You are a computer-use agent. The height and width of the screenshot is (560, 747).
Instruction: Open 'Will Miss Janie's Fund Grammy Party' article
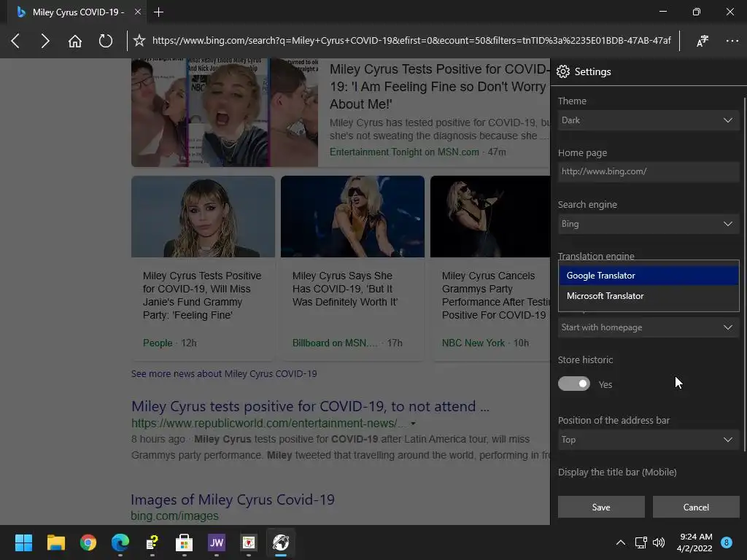coord(203,295)
